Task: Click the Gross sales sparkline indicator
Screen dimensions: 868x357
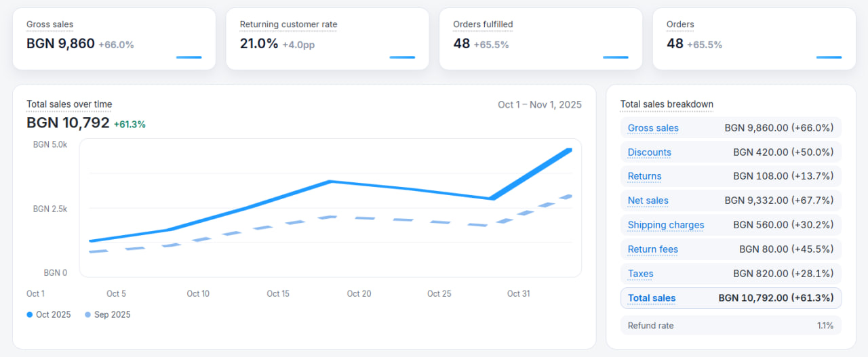Action: 189,58
